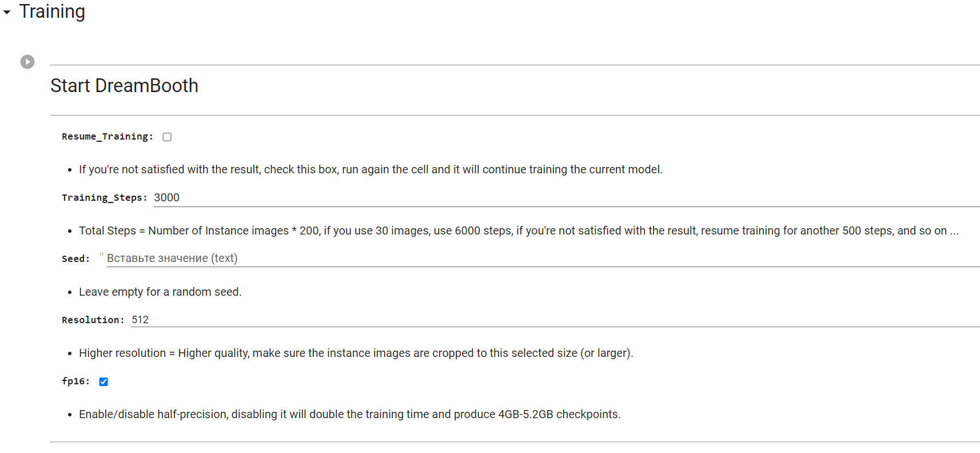
Task: Click the Higher resolution quality note
Action: [356, 353]
